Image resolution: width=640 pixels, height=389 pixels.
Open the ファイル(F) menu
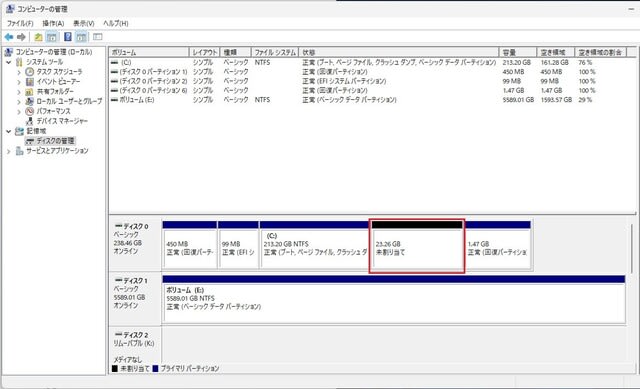coord(20,23)
